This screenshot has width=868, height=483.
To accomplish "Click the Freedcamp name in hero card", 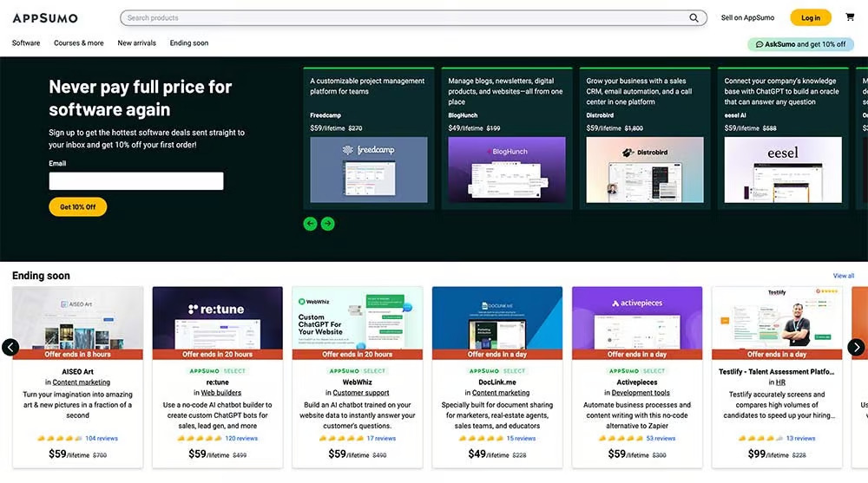I will [325, 115].
